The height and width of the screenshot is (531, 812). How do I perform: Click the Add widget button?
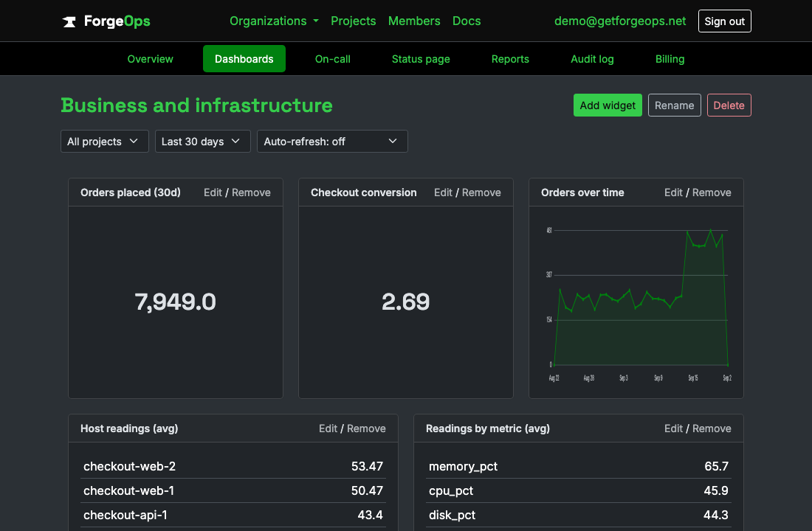click(608, 105)
